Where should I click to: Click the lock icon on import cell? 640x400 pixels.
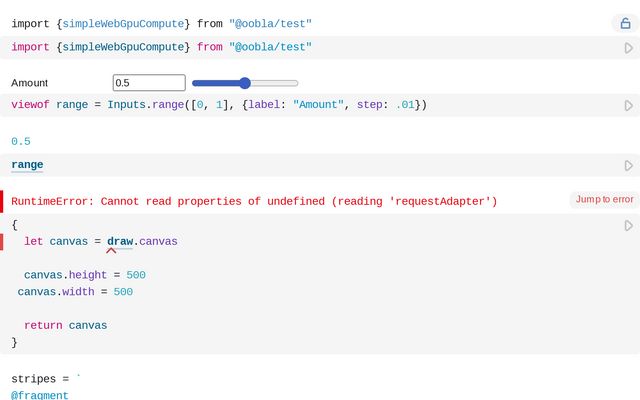[x=626, y=23]
